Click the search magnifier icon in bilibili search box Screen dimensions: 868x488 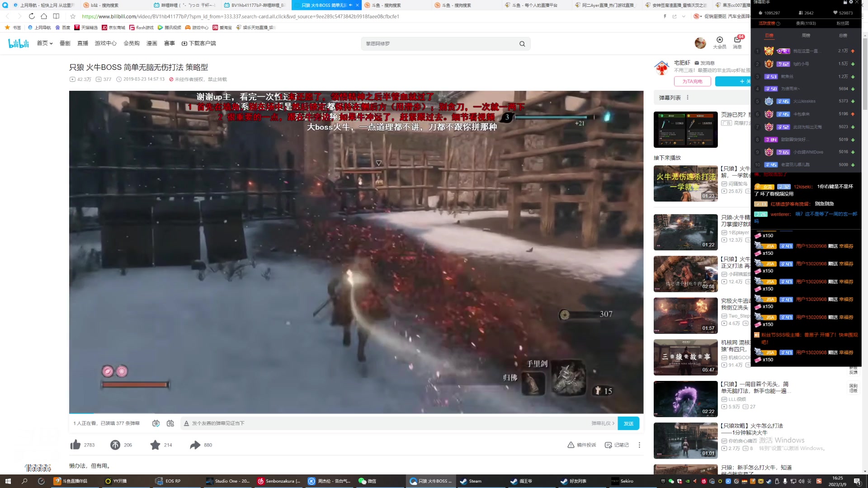click(522, 44)
